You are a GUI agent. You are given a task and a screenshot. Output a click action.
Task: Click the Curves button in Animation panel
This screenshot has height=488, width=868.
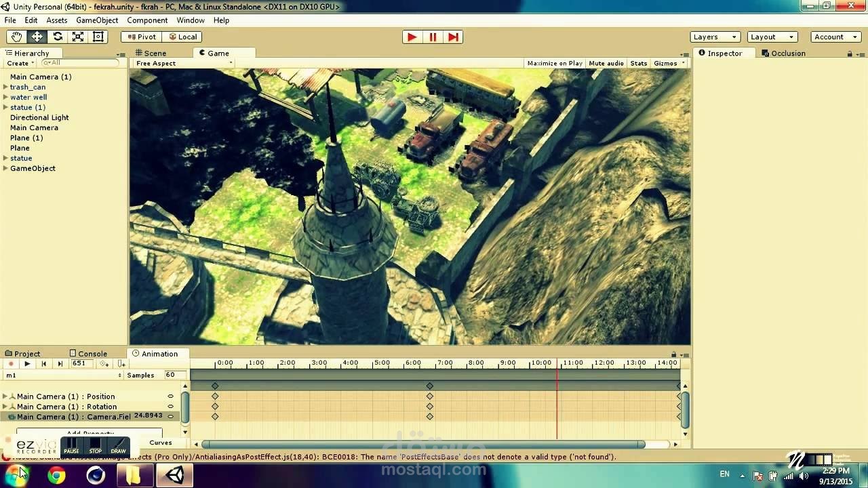click(x=161, y=443)
